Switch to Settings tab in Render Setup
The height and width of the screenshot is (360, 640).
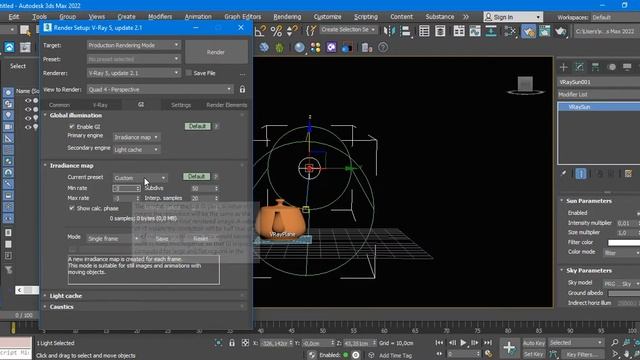(x=181, y=105)
